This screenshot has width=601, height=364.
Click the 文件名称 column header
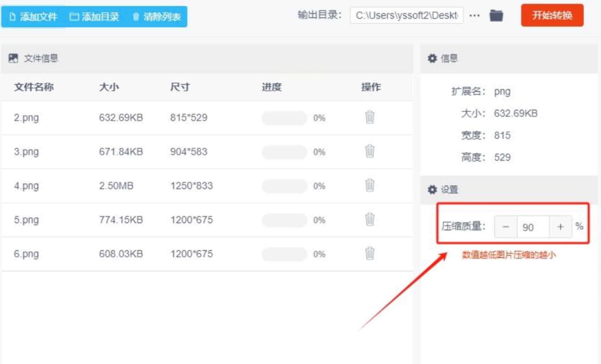[x=34, y=87]
